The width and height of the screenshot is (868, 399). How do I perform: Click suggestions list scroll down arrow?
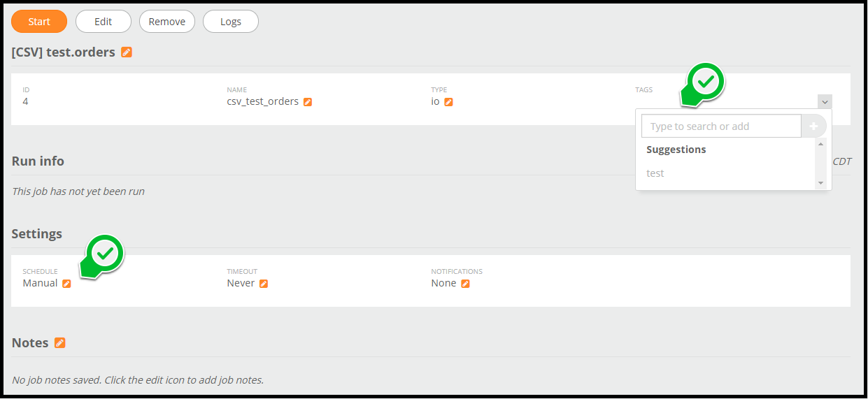821,183
